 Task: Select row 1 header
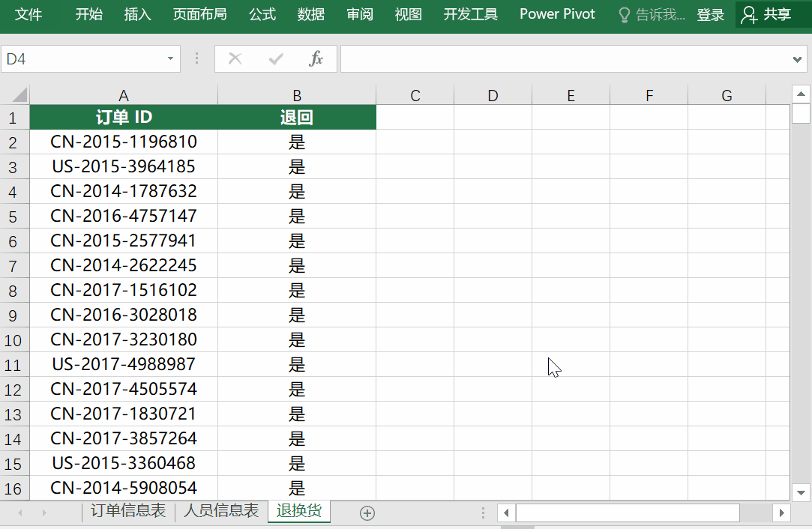pos(13,118)
